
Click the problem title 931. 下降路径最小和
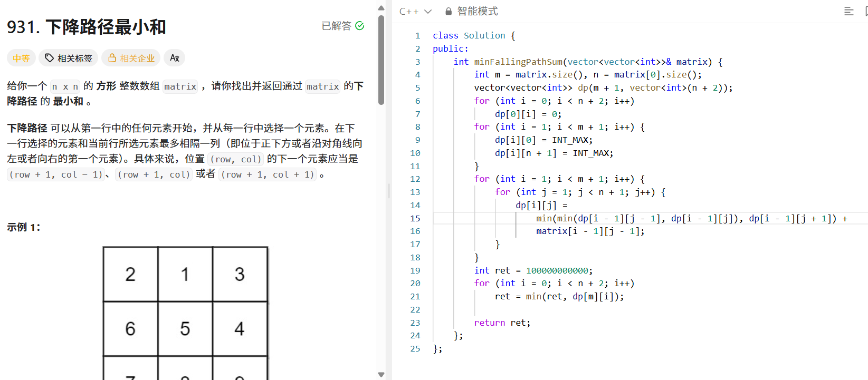[x=87, y=27]
